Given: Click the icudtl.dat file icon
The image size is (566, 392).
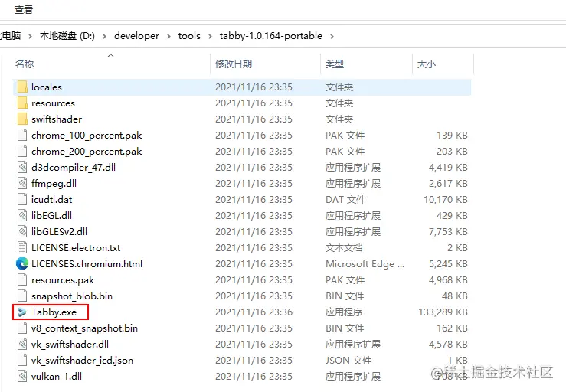Looking at the screenshot, I should pos(22,200).
